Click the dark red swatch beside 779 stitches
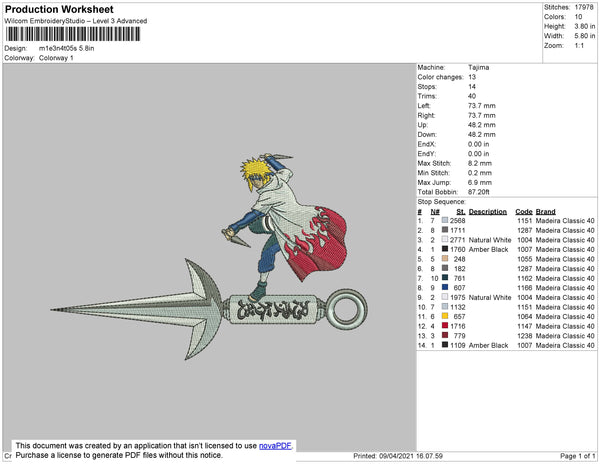This screenshot has height=464, width=600. coord(445,335)
